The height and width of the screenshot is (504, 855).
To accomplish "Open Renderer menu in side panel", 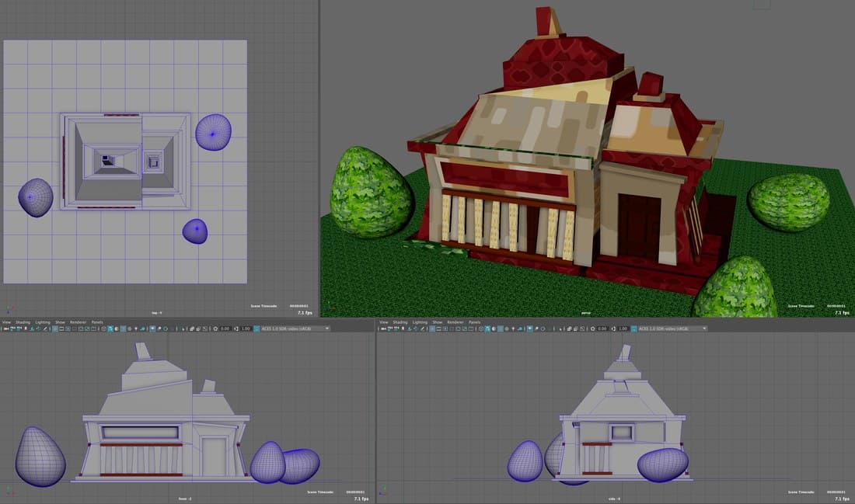I will (455, 322).
